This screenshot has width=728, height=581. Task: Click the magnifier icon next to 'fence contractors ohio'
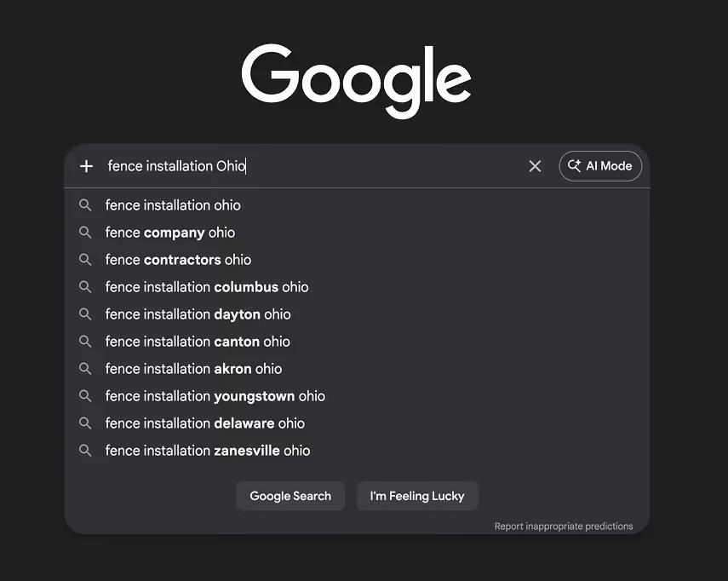[85, 259]
